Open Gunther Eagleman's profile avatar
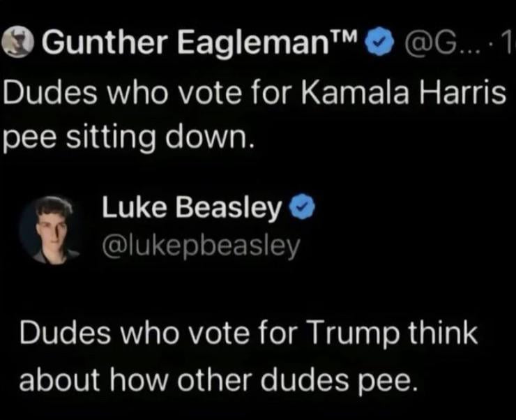The width and height of the screenshot is (516, 420). click(x=18, y=41)
